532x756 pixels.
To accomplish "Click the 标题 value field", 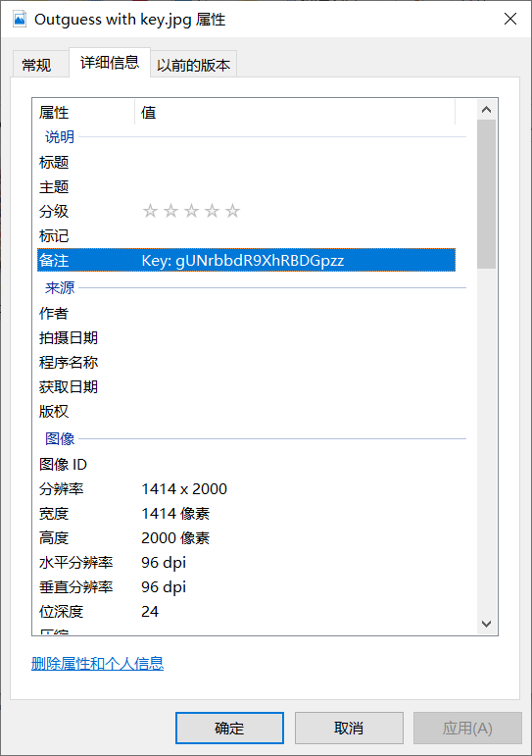I will click(x=296, y=162).
